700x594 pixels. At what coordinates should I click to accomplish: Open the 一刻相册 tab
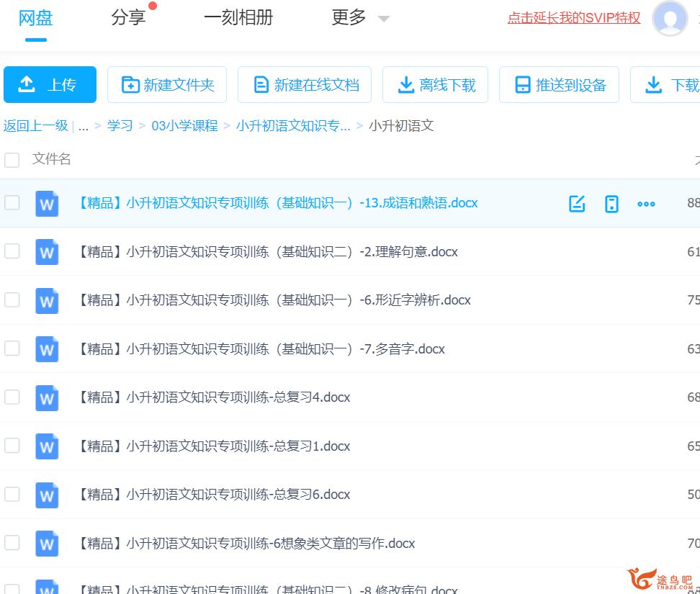[x=238, y=18]
